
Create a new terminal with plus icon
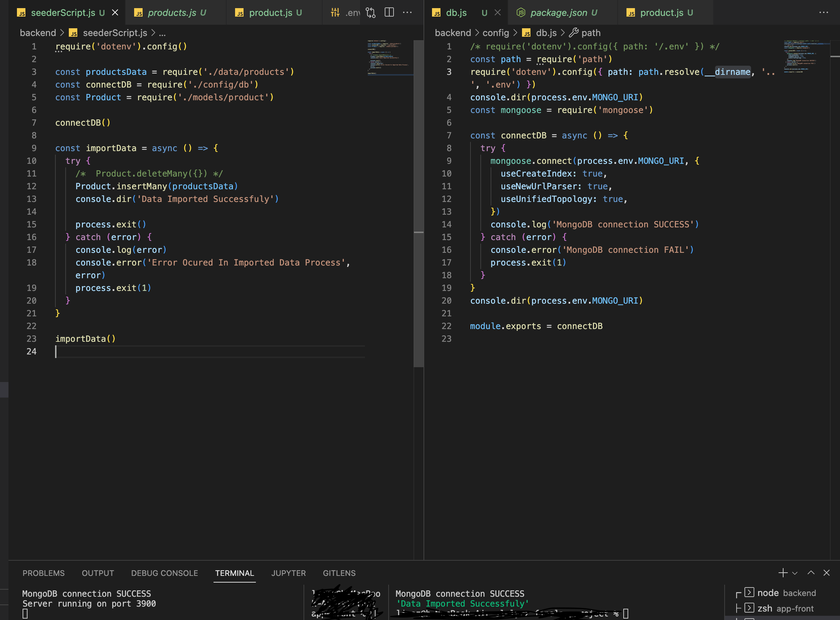(x=783, y=573)
